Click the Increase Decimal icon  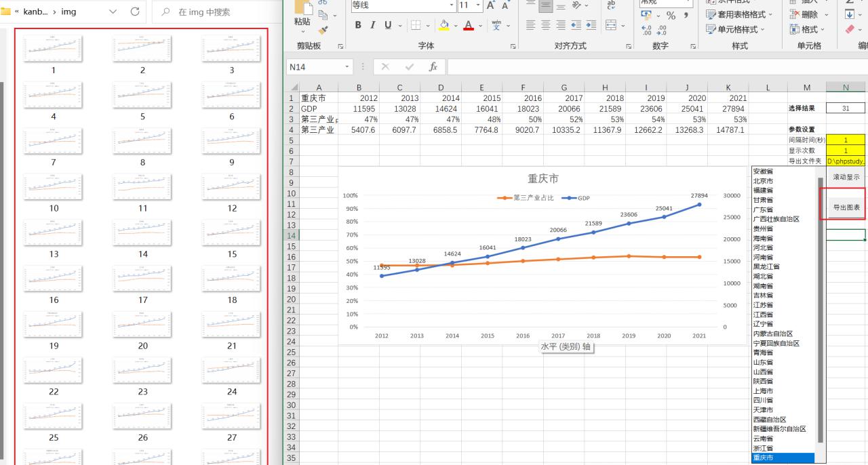click(646, 30)
